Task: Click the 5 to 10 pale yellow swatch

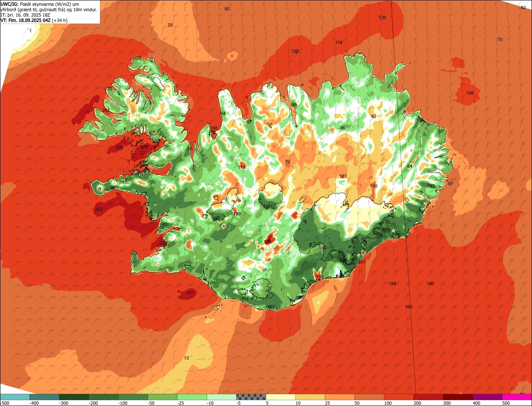Action: 281,397
